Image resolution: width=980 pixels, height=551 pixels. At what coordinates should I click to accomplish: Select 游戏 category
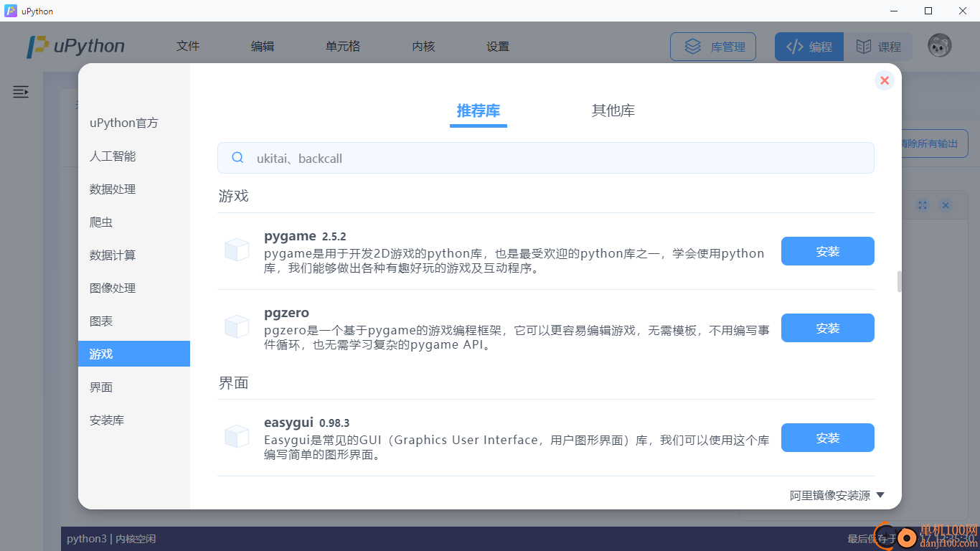click(x=134, y=354)
